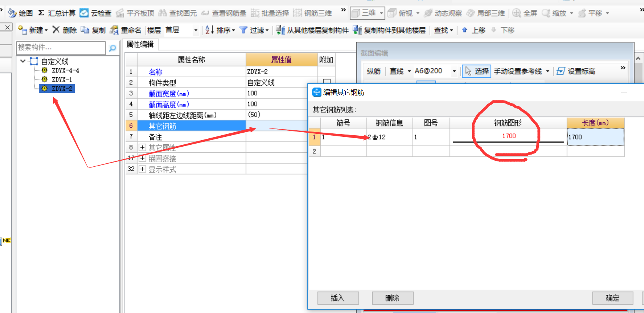Open 查看钢筋量 rebar quantity view
644x313 pixels.
pyautogui.click(x=224, y=13)
